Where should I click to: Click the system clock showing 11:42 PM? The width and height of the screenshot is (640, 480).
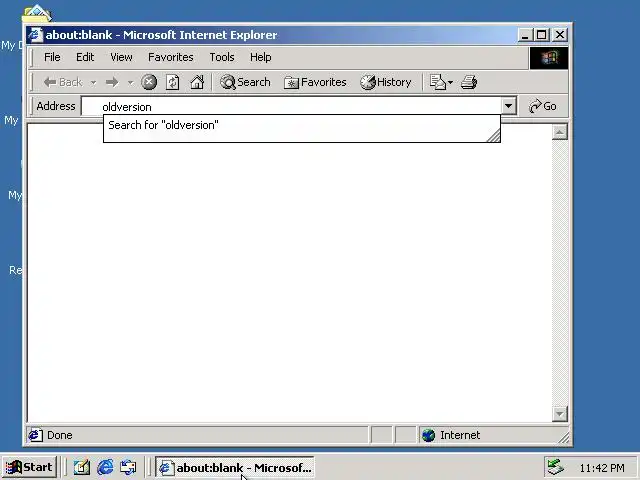[602, 468]
